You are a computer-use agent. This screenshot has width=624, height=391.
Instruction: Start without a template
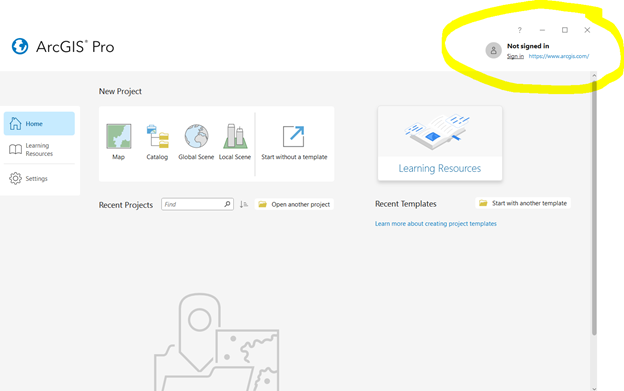[294, 142]
